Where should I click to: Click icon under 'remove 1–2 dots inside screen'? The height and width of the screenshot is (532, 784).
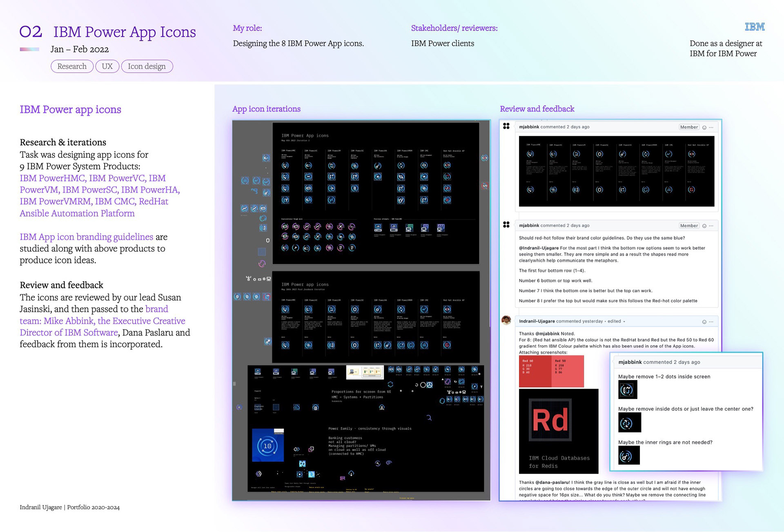tap(627, 390)
